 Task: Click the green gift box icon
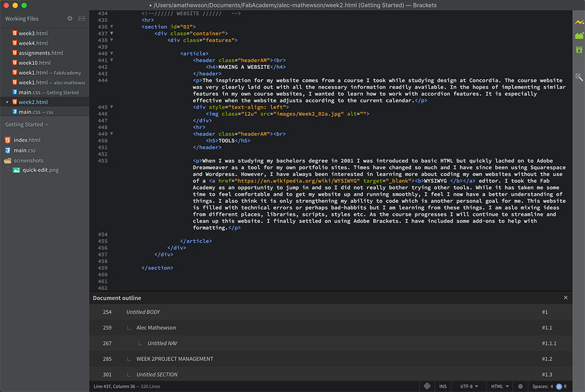(x=579, y=50)
